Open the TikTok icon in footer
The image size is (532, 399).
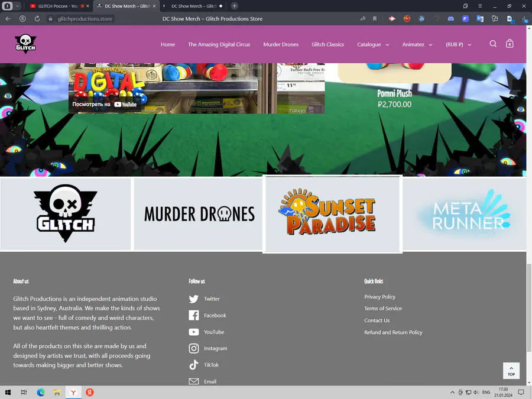tap(194, 365)
